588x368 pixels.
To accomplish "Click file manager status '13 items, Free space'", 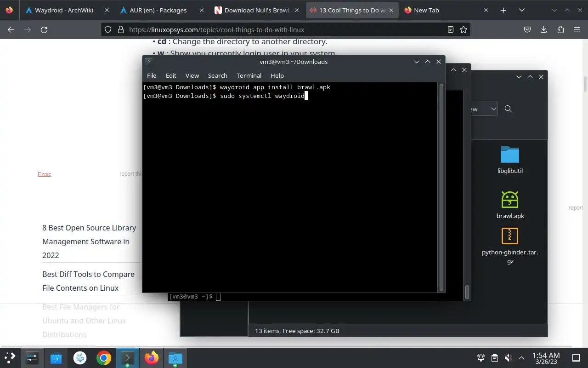I will [297, 331].
